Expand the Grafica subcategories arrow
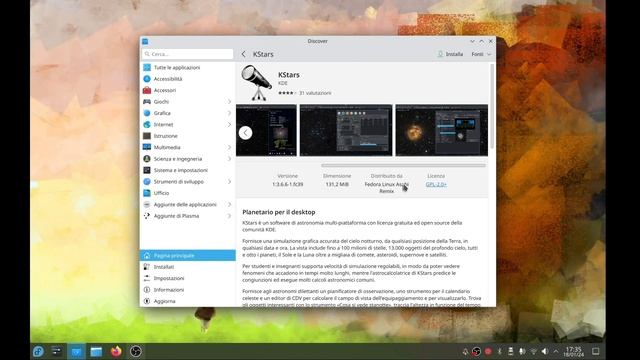 (x=229, y=113)
